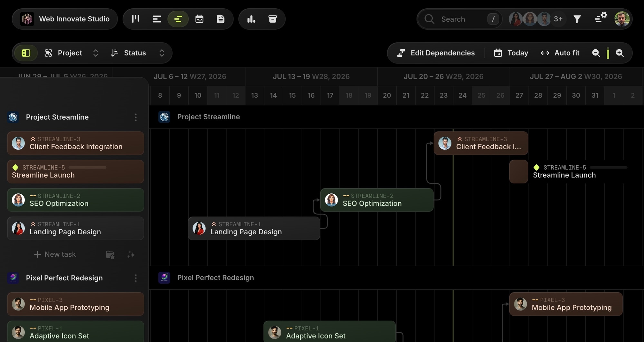Click the Search input field
Viewport: 644px width, 342px height.
tap(459, 19)
